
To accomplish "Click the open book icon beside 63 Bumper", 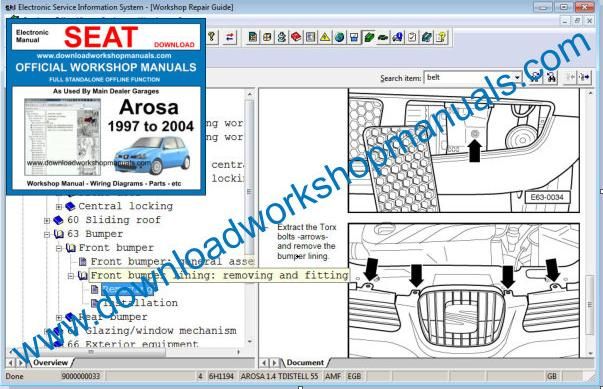I will (58, 234).
